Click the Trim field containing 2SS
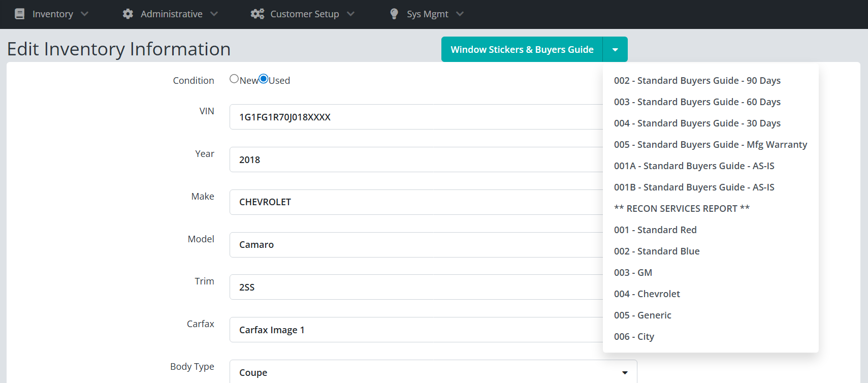 [x=415, y=287]
